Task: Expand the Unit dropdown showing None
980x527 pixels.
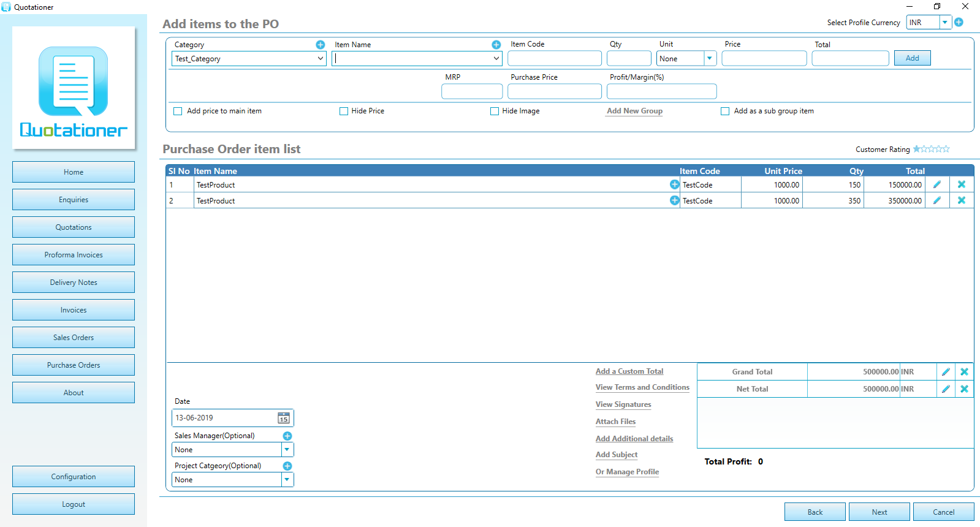Action: pyautogui.click(x=710, y=59)
